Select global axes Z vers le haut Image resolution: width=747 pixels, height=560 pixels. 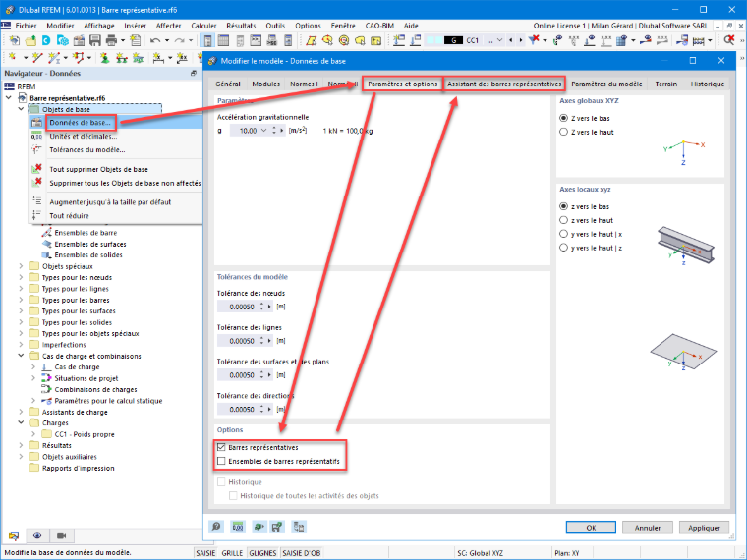pos(563,132)
